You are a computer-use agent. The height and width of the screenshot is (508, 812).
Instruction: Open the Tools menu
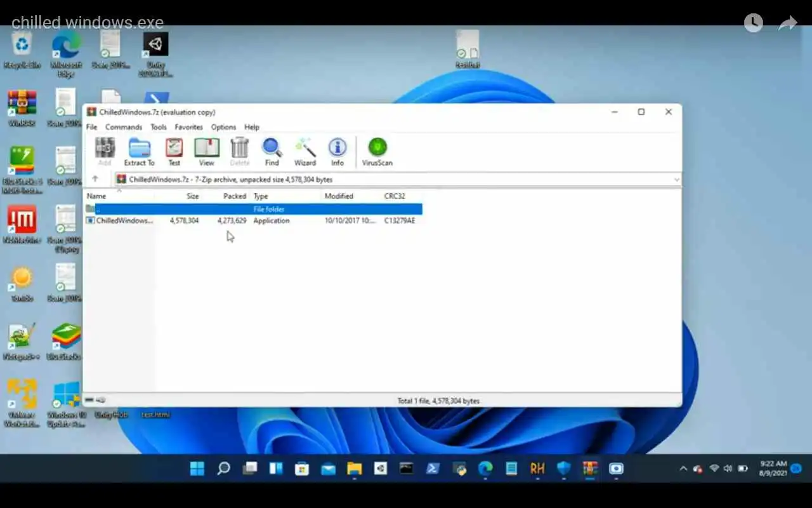point(159,127)
